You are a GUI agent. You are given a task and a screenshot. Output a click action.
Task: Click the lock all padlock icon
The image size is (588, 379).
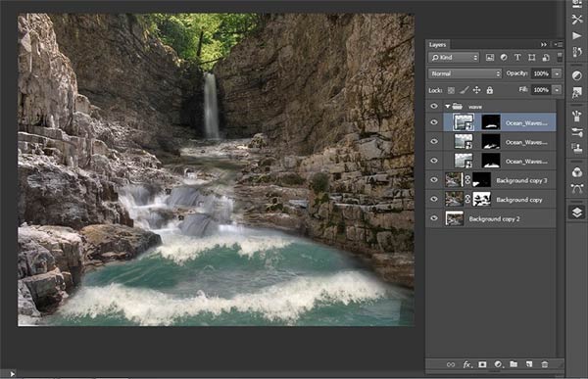tap(490, 90)
